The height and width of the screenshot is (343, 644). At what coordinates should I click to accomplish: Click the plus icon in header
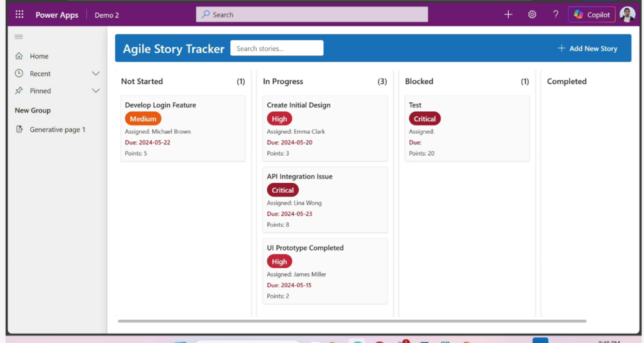click(x=508, y=14)
